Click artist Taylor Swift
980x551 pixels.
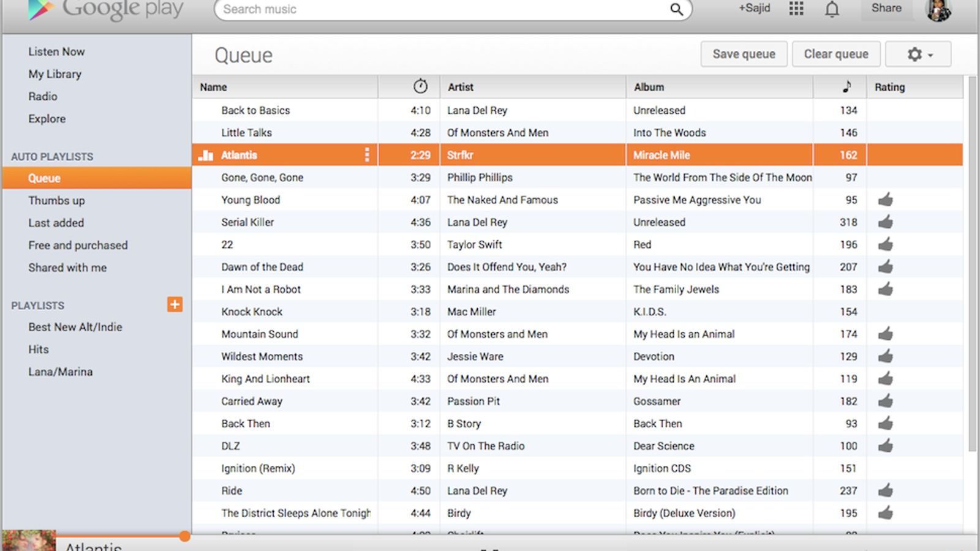[x=474, y=244]
